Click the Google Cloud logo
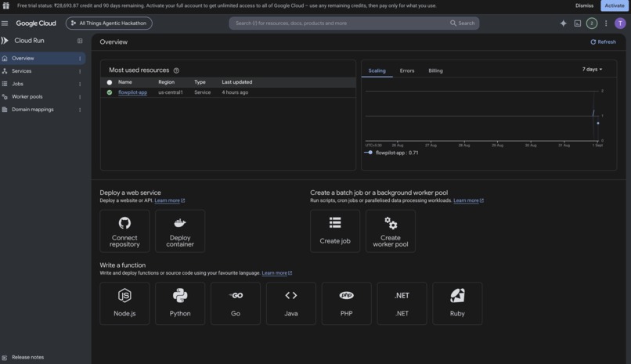The width and height of the screenshot is (631, 364). pyautogui.click(x=36, y=23)
